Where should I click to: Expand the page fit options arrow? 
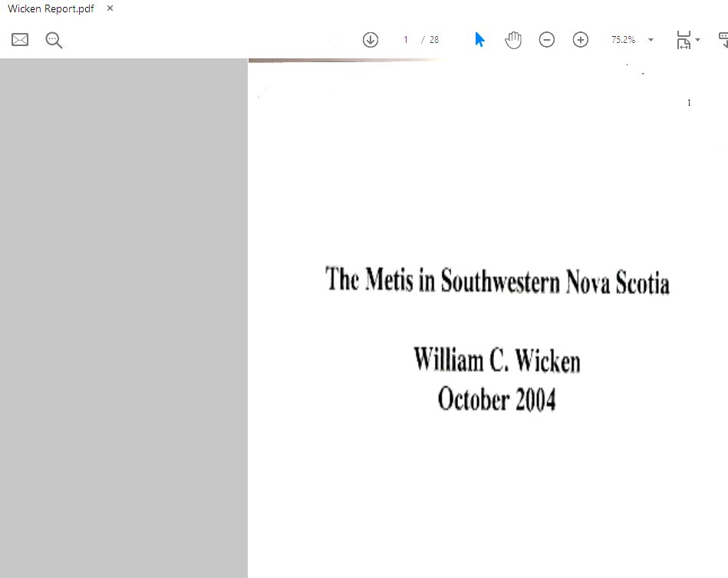click(x=697, y=40)
